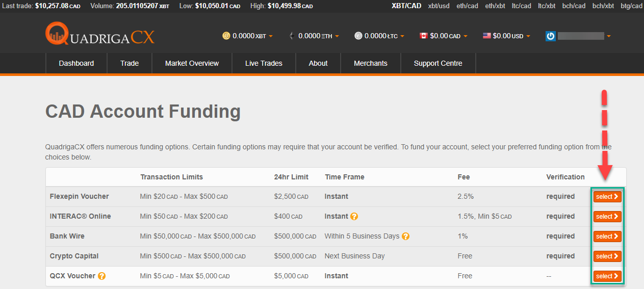The image size is (644, 289).
Task: Click the Canadian flag icon
Action: point(423,36)
